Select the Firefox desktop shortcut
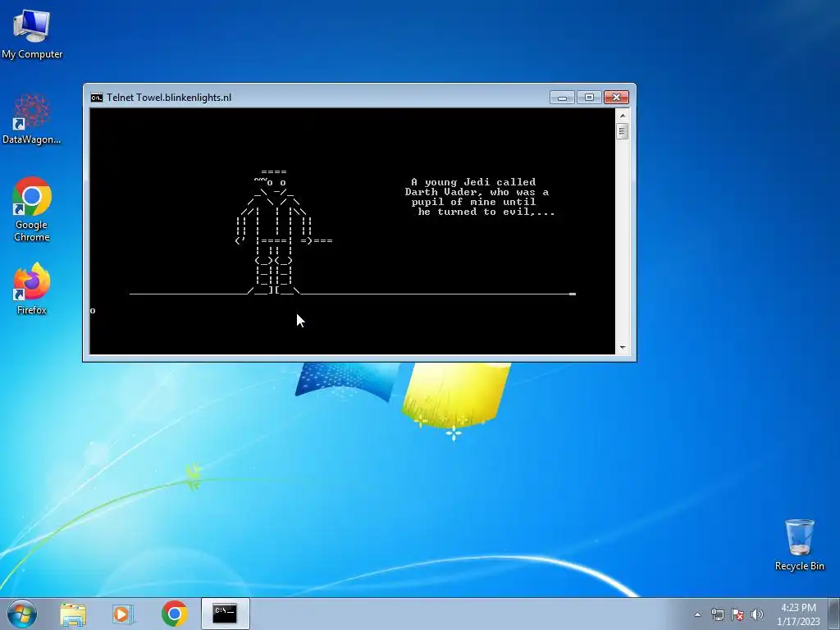The width and height of the screenshot is (840, 630). click(32, 288)
